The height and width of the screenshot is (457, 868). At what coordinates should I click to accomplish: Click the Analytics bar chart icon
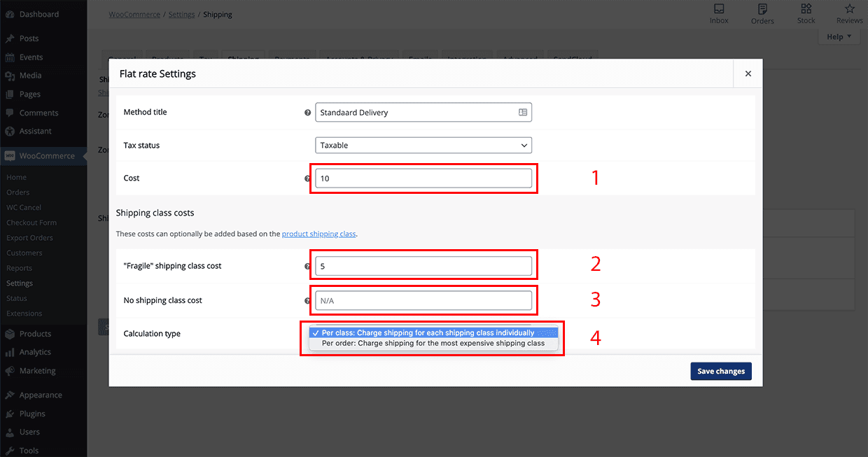9,352
